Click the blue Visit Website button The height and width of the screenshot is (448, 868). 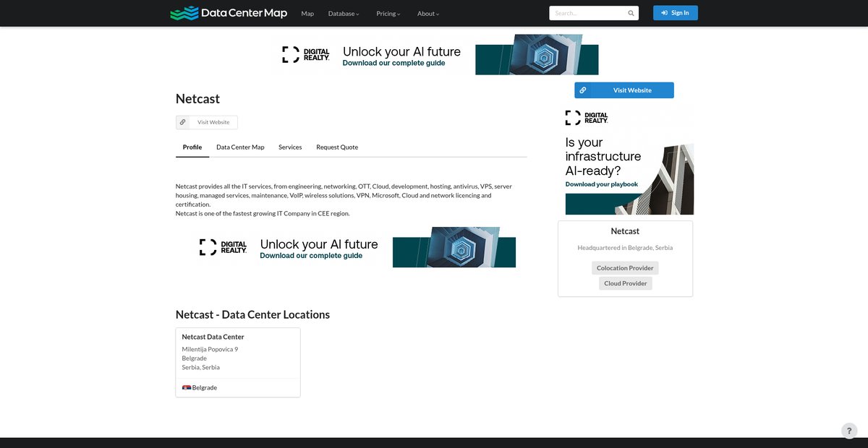tap(624, 90)
